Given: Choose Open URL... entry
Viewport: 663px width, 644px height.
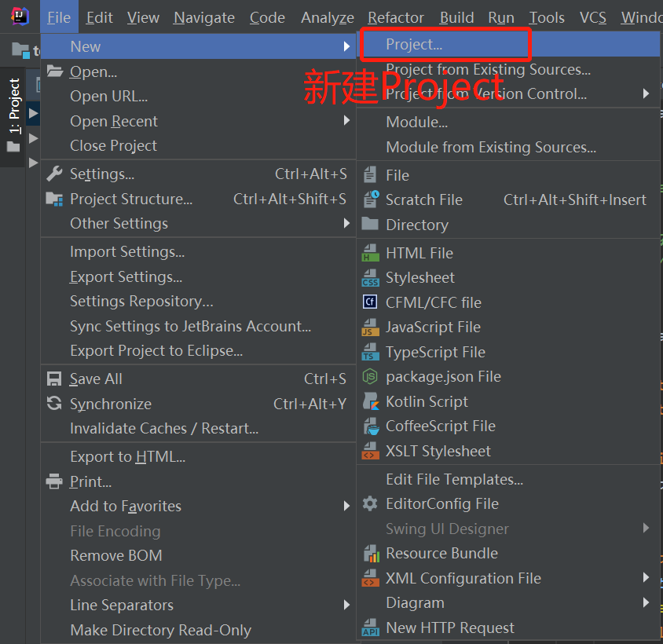Looking at the screenshot, I should pos(198,96).
